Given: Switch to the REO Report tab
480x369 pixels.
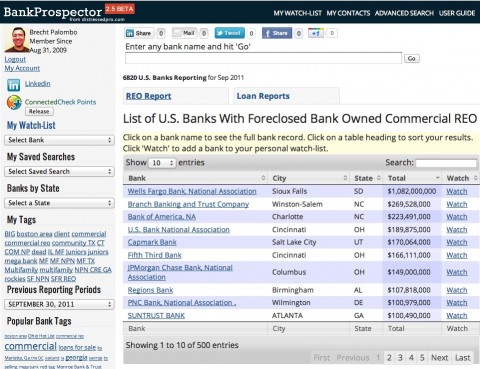Looking at the screenshot, I should [149, 96].
